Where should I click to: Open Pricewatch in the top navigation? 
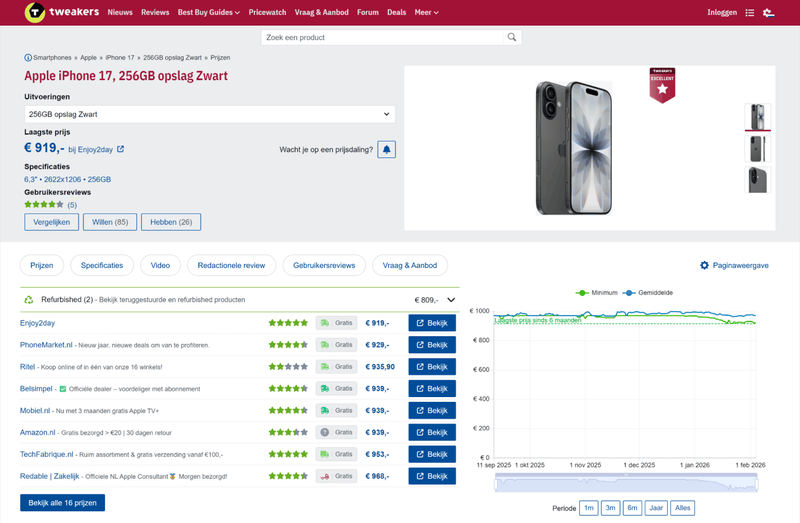(267, 12)
